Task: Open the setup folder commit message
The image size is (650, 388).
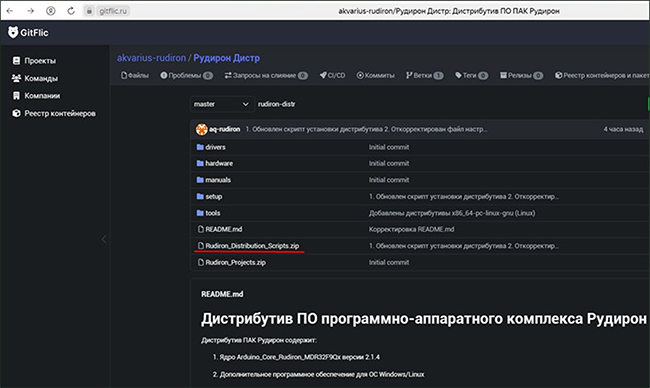Action: 463,196
